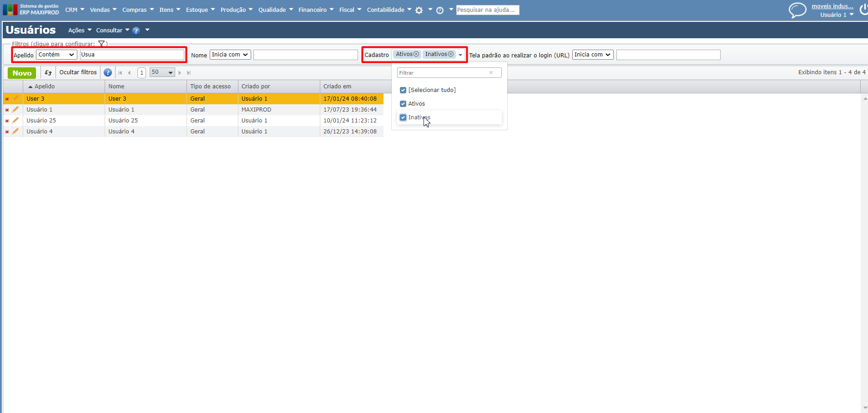Click the blue help icon beside Ocultar filtros
Screen dimensions: 868x413
tap(108, 73)
